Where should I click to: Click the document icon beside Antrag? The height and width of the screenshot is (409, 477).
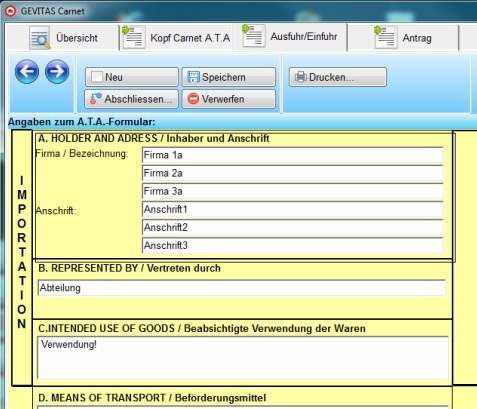[385, 37]
